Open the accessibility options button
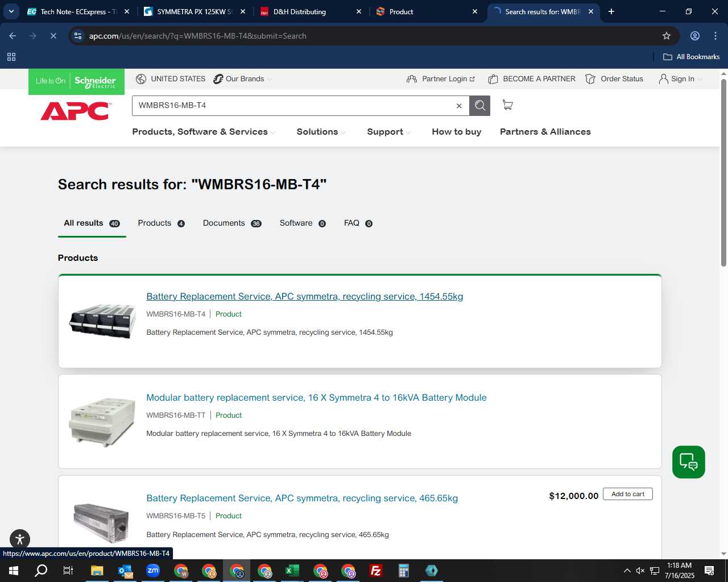This screenshot has height=582, width=728. 20,539
